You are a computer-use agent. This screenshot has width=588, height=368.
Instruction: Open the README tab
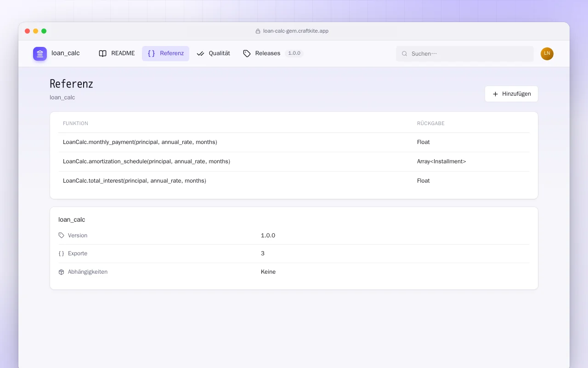point(117,53)
